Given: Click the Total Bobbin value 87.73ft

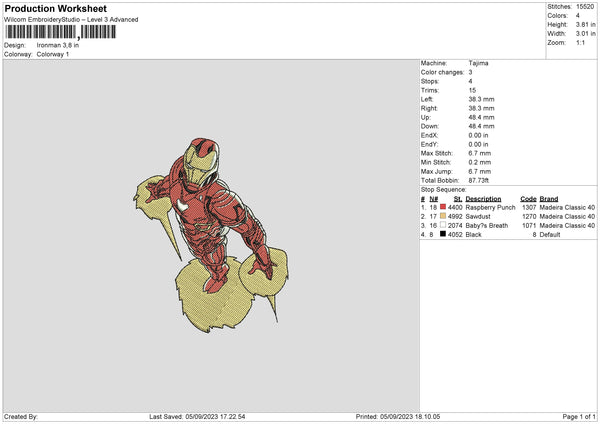Looking at the screenshot, I should pyautogui.click(x=479, y=180).
